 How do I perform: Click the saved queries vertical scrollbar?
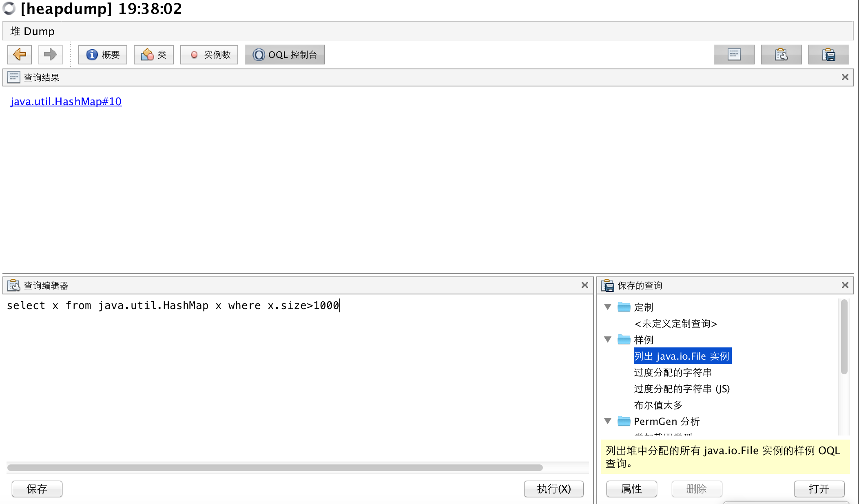(844, 337)
